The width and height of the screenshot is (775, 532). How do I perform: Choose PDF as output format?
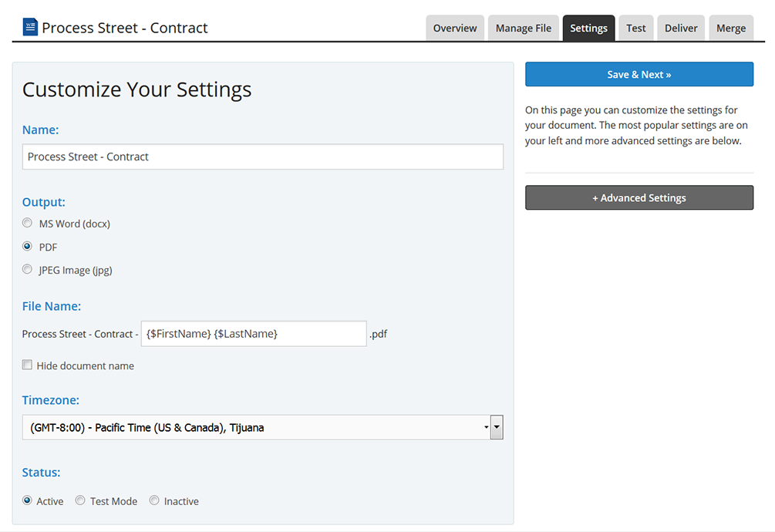[28, 247]
